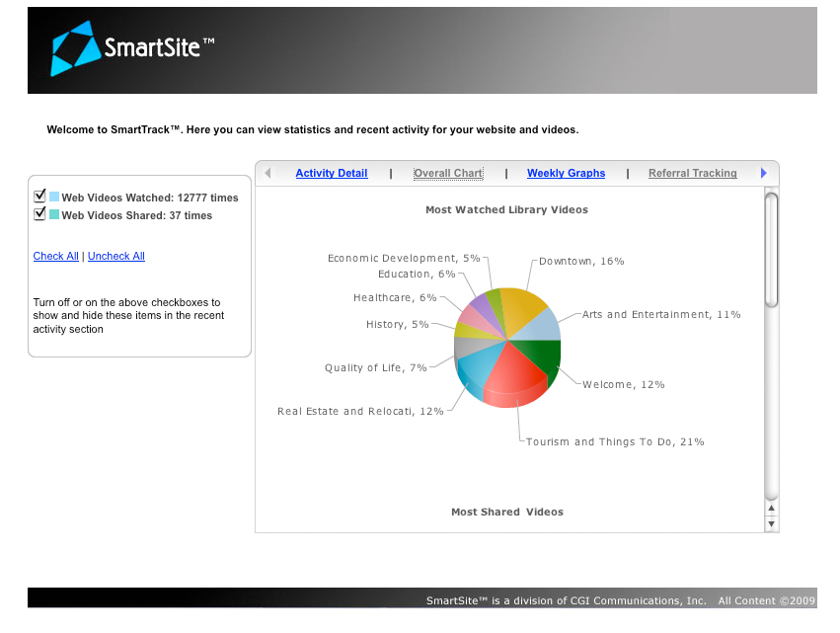Image resolution: width=840 pixels, height=633 pixels.
Task: Click the 'Welcome to SmartTrack' intro text
Action: pos(313,129)
